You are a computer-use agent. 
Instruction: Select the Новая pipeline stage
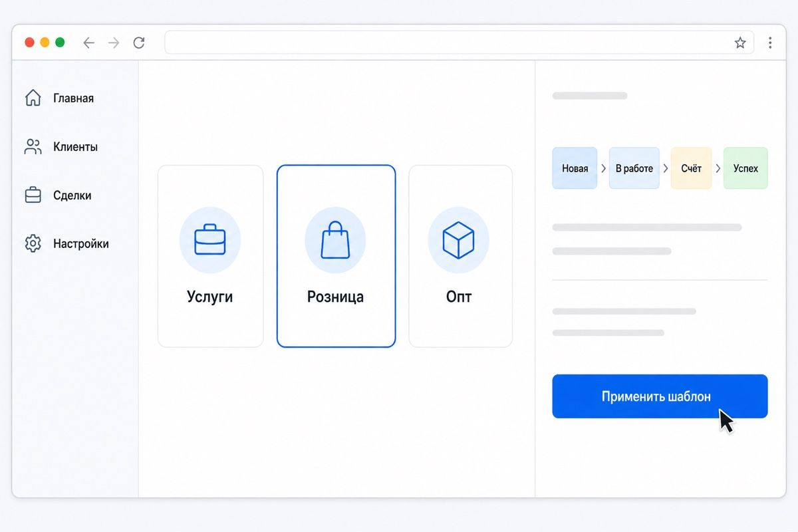575,168
